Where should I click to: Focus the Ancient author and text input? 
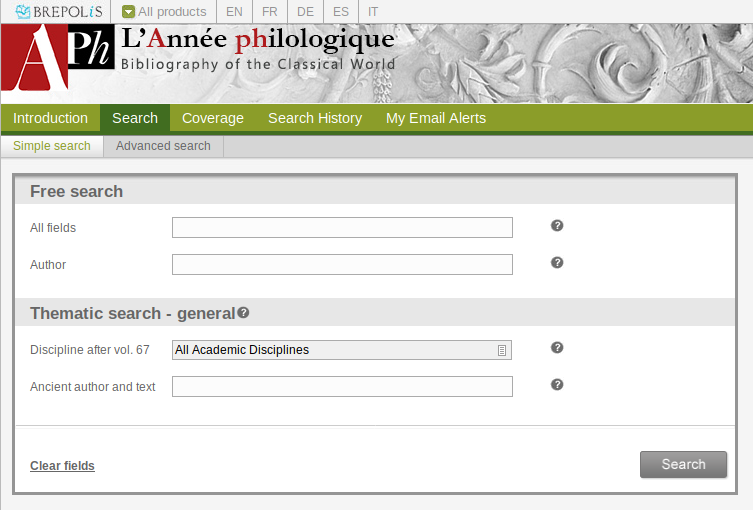point(342,387)
